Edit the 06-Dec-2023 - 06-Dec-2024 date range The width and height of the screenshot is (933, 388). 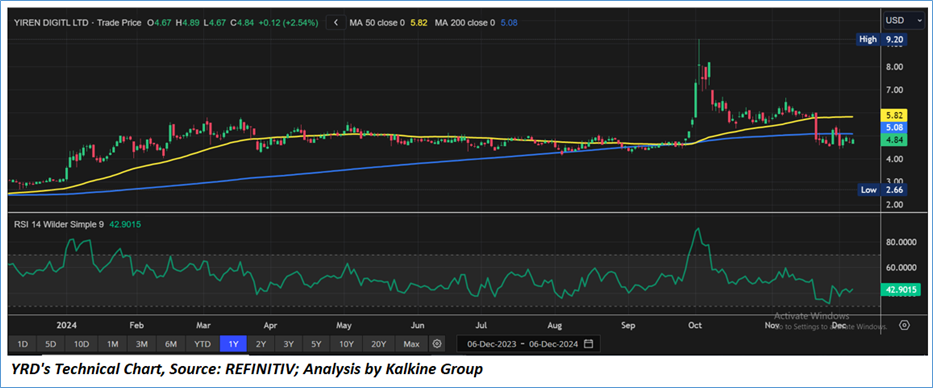point(528,344)
